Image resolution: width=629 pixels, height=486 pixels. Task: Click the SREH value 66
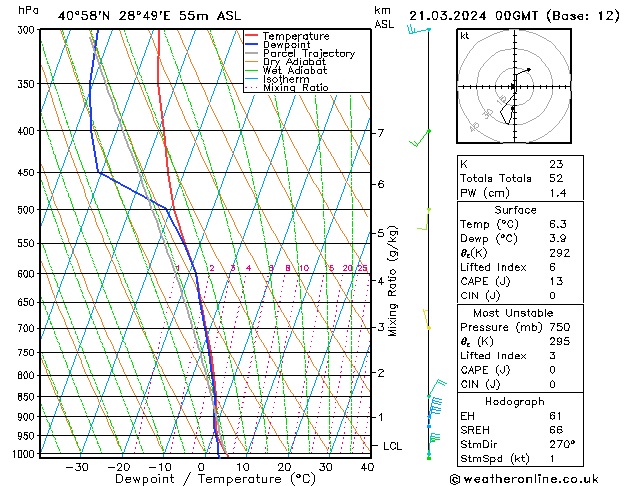(556, 430)
